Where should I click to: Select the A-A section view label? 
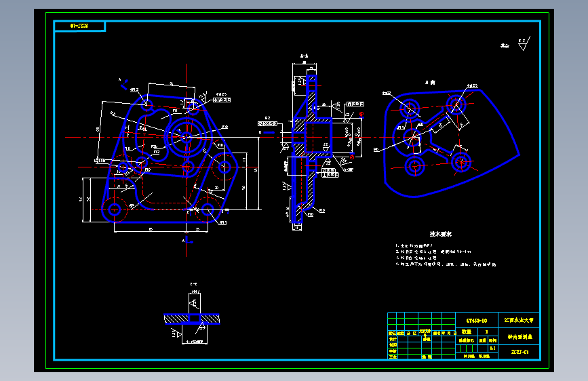pos(304,56)
